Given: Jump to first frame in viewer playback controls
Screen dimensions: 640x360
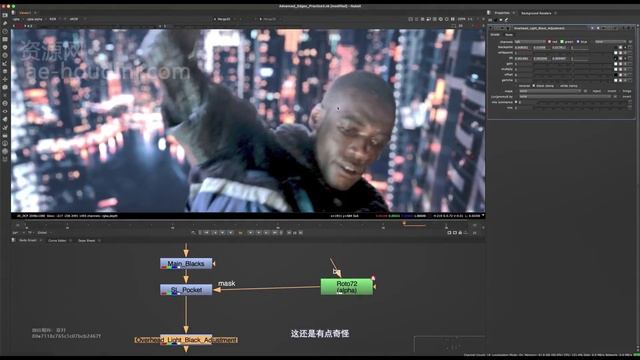Looking at the screenshot, I should tap(207, 232).
